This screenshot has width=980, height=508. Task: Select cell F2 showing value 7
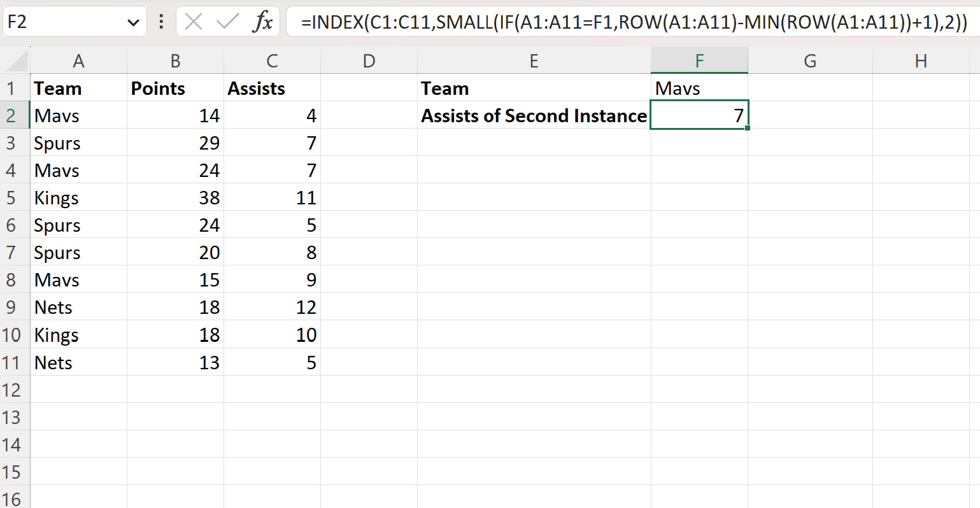(699, 115)
